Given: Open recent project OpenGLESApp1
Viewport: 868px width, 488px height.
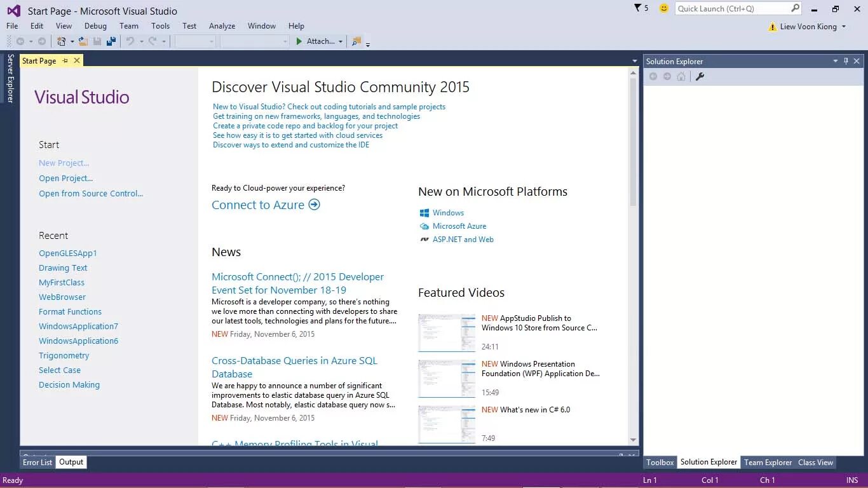Looking at the screenshot, I should click(x=68, y=254).
